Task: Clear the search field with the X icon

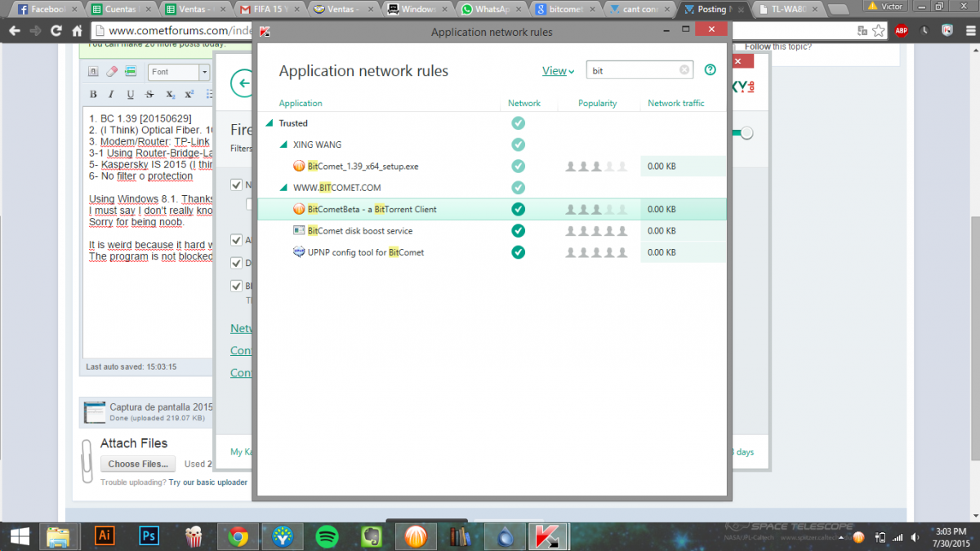Action: pyautogui.click(x=684, y=70)
